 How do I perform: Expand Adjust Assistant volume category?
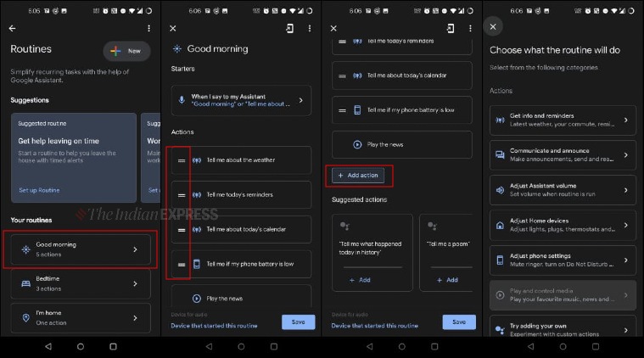coord(626,190)
